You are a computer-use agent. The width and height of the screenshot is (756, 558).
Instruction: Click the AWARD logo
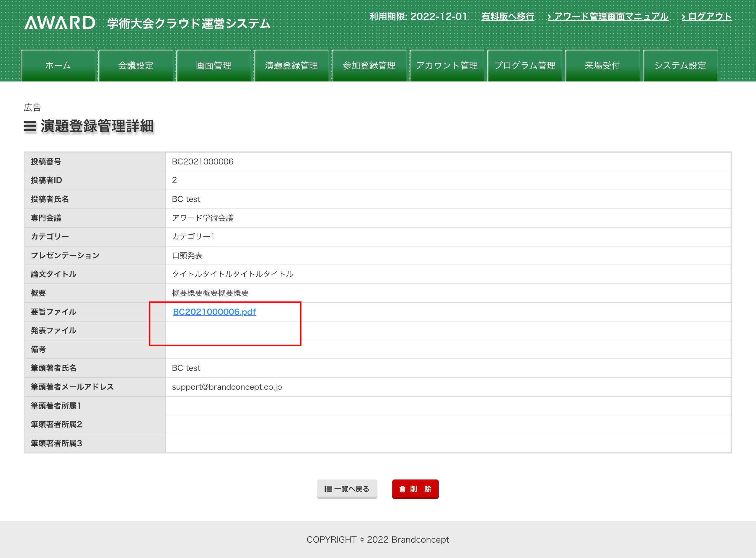tap(60, 23)
